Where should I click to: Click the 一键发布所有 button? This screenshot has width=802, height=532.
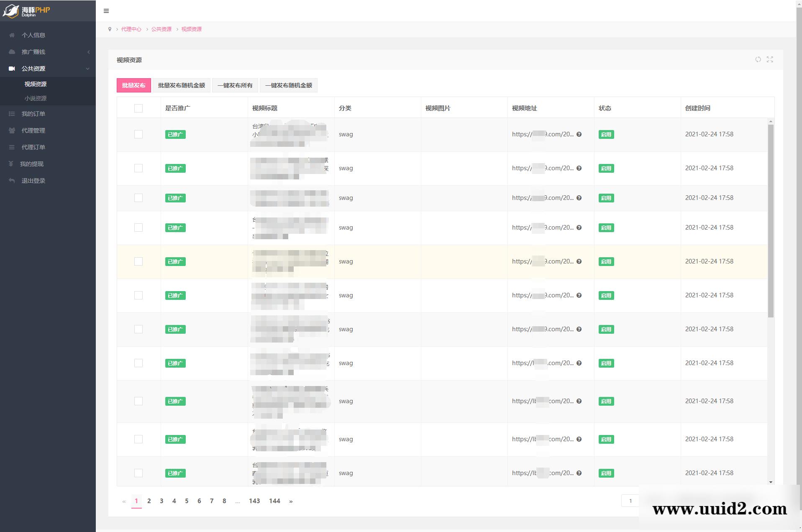(235, 85)
